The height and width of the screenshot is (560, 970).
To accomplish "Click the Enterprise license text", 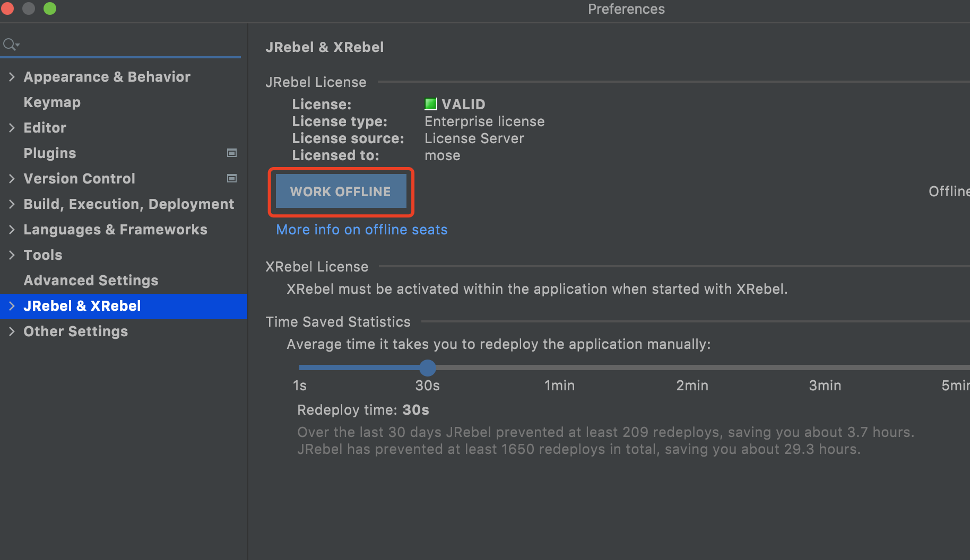I will point(484,121).
